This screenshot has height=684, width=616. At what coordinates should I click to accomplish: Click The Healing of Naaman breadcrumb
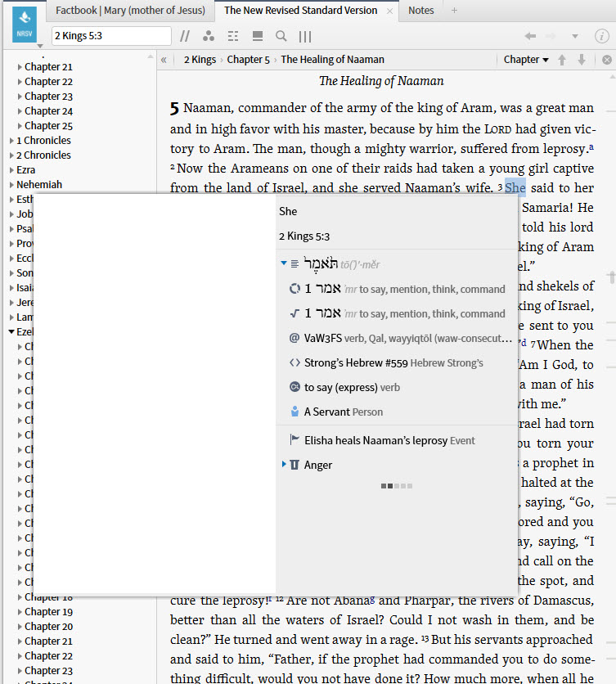[332, 60]
